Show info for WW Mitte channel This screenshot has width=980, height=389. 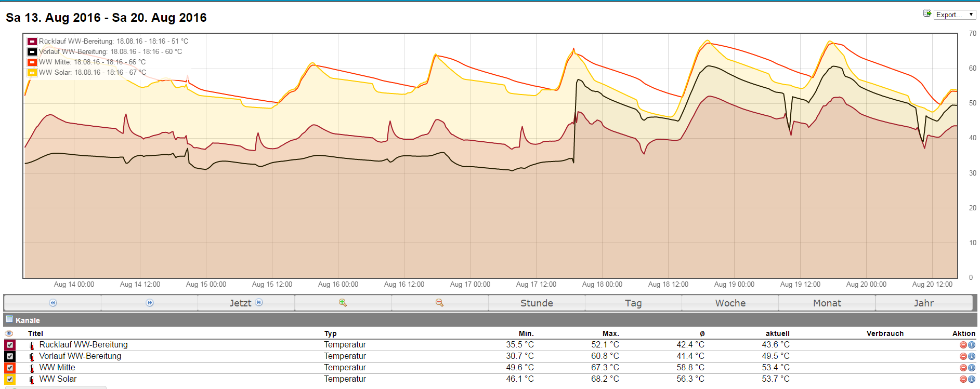pos(972,368)
